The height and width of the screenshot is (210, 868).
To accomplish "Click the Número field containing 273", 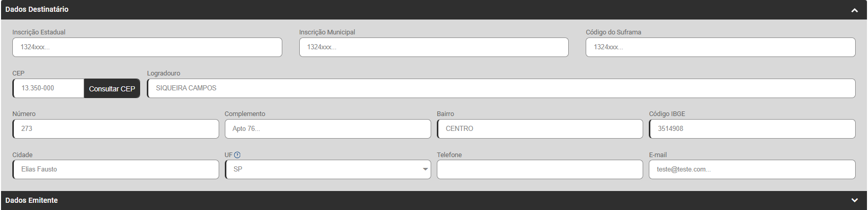I will tap(115, 129).
